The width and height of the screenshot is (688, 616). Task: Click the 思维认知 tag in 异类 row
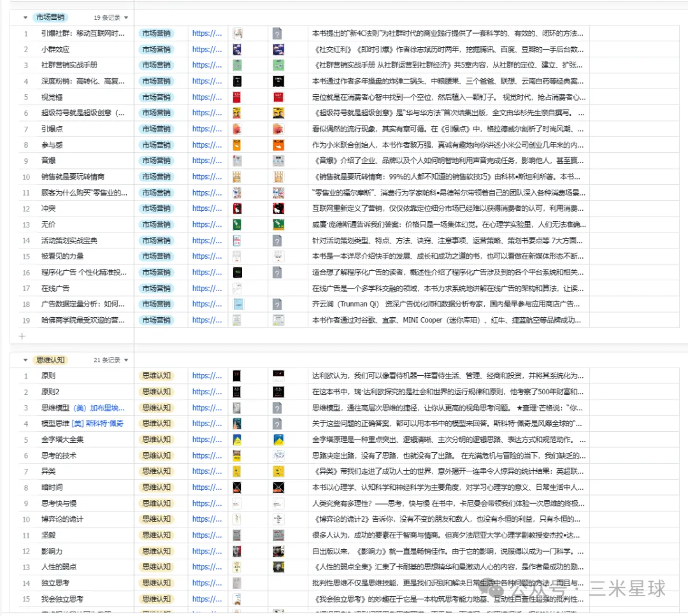[x=156, y=471]
